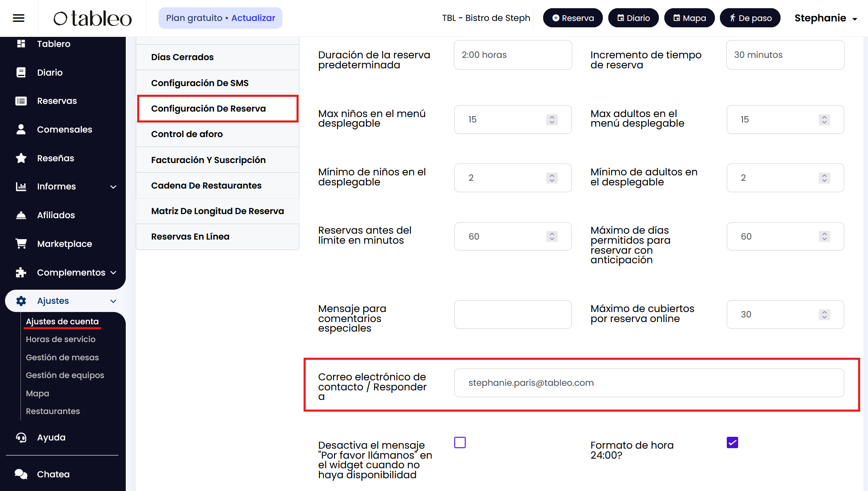Click the contact email input field
Viewport: 868px width, 491px height.
click(x=649, y=383)
